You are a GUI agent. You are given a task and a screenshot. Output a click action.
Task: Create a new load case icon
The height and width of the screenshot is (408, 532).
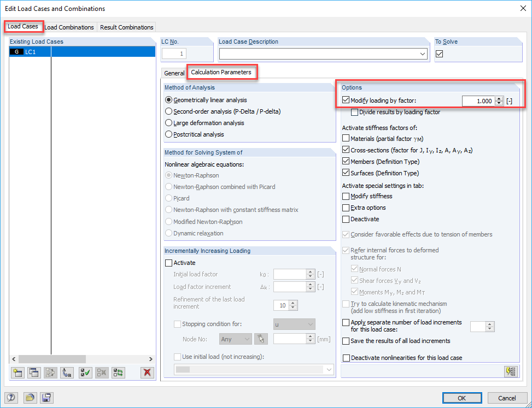pyautogui.click(x=17, y=372)
